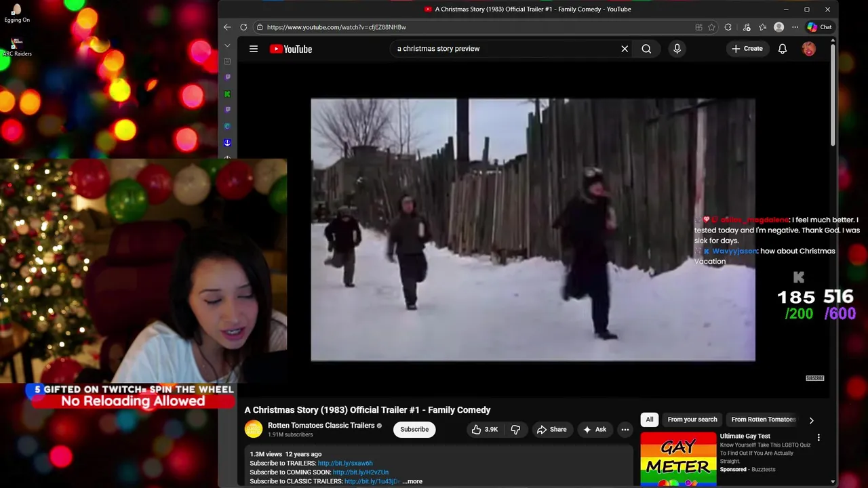Open the Gay Meter ad thumbnail
The image size is (868, 488).
tap(678, 459)
